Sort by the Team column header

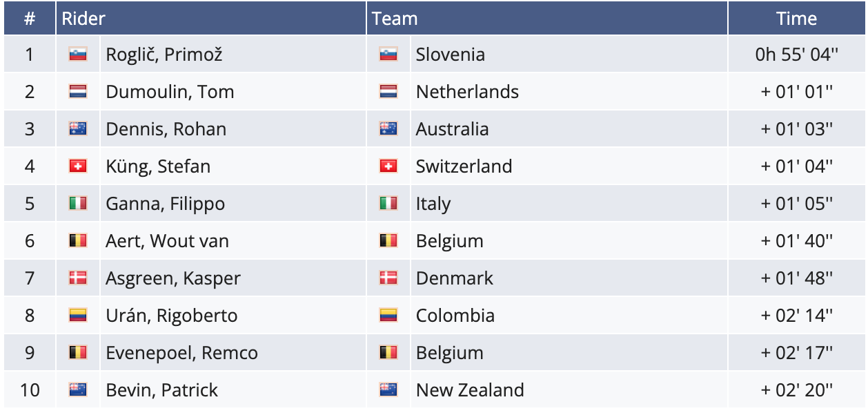click(x=395, y=19)
